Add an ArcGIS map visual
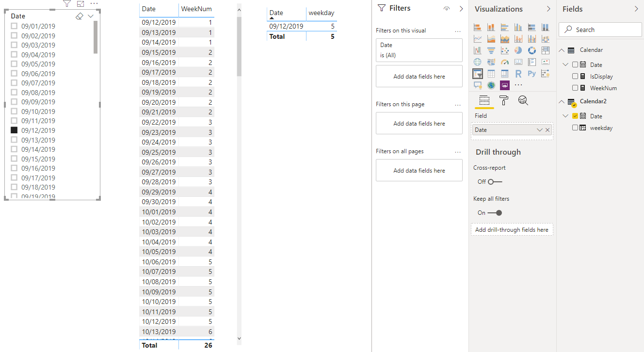 491,85
